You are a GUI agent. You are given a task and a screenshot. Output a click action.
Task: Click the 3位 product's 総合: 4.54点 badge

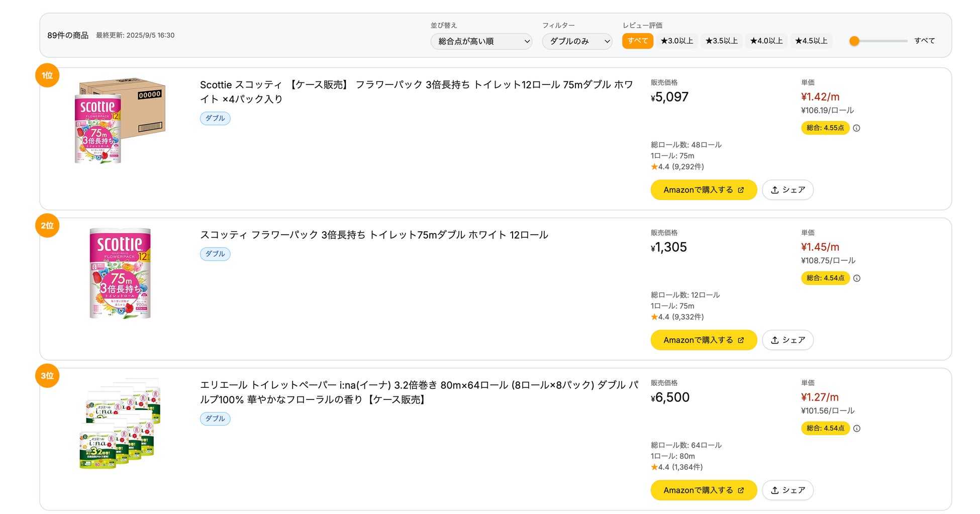tap(825, 429)
